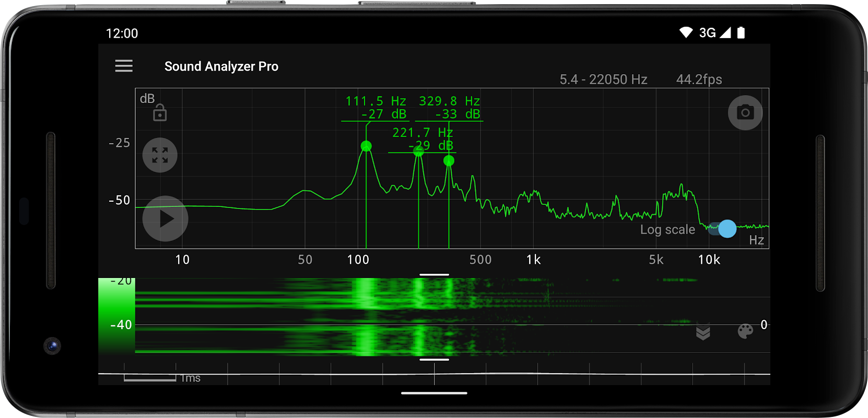Tap the Hz axis unit label
Viewport: 868px width, 418px height.
pos(756,240)
